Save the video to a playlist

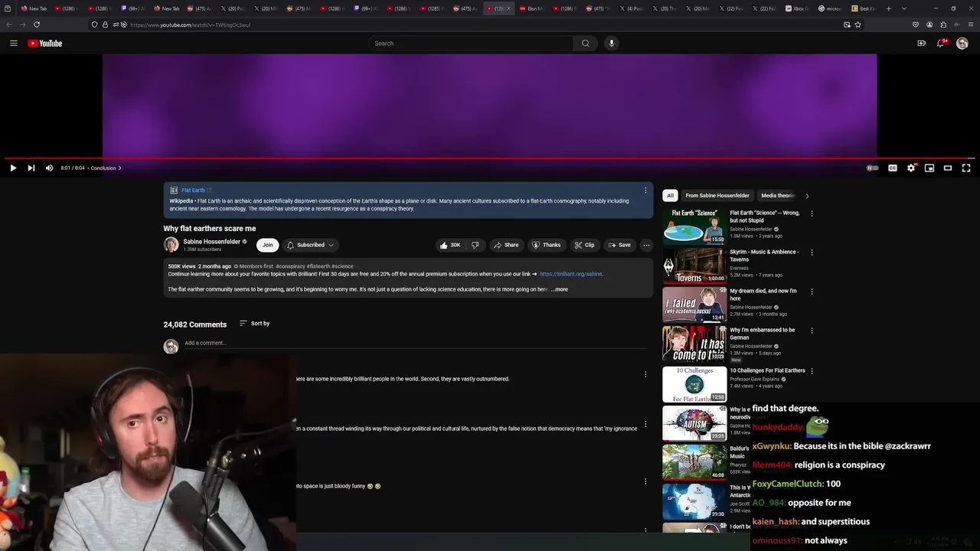619,245
